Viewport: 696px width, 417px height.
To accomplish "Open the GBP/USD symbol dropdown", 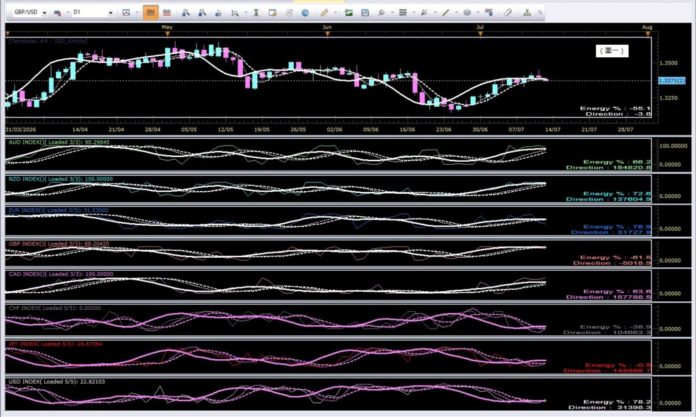I will pos(44,13).
